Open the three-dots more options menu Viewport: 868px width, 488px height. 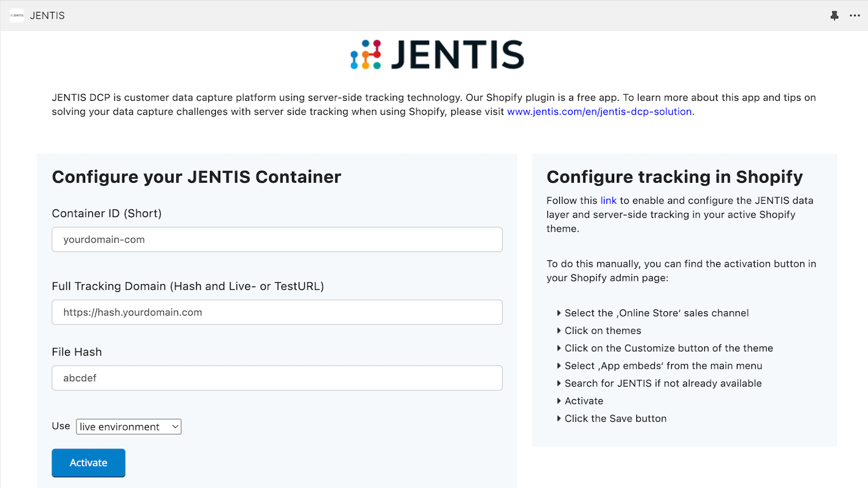[x=855, y=16]
